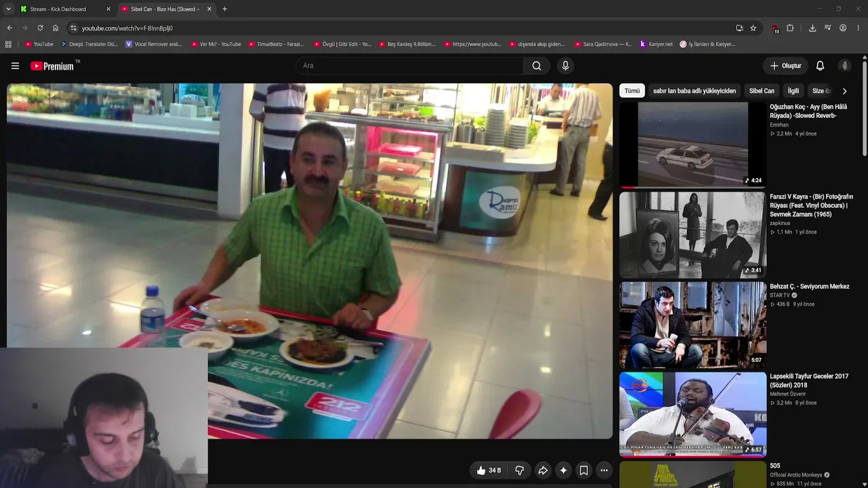Filter by sabır lan baba uploader chip
The height and width of the screenshot is (488, 868).
[x=694, y=91]
